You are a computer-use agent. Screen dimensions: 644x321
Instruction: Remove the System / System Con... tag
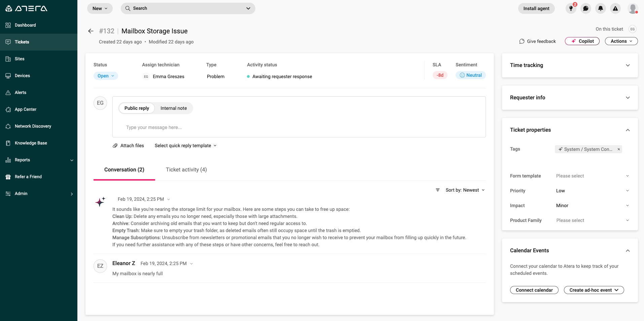(618, 149)
